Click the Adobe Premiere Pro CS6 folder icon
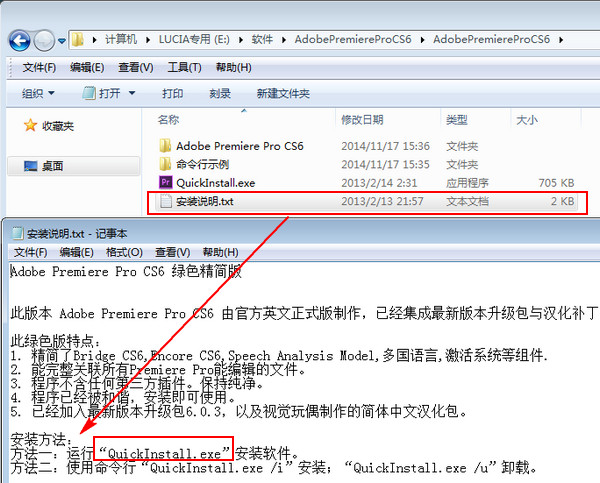The image size is (600, 483). 165,145
